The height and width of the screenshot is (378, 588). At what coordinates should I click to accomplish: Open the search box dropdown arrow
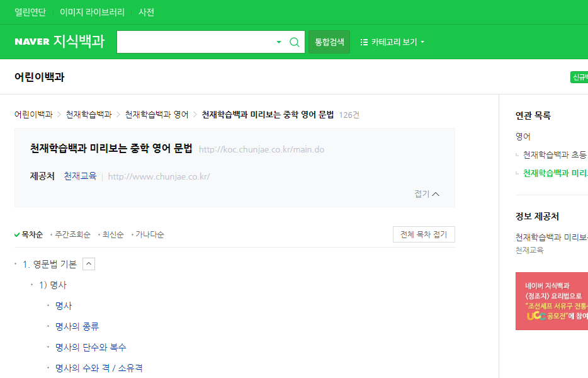click(x=279, y=42)
